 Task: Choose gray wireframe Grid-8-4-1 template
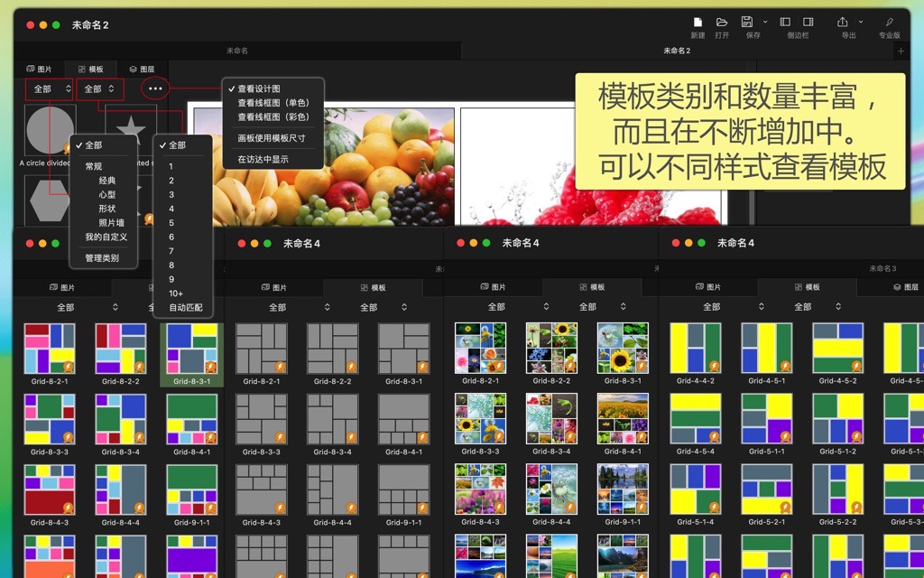(x=403, y=419)
